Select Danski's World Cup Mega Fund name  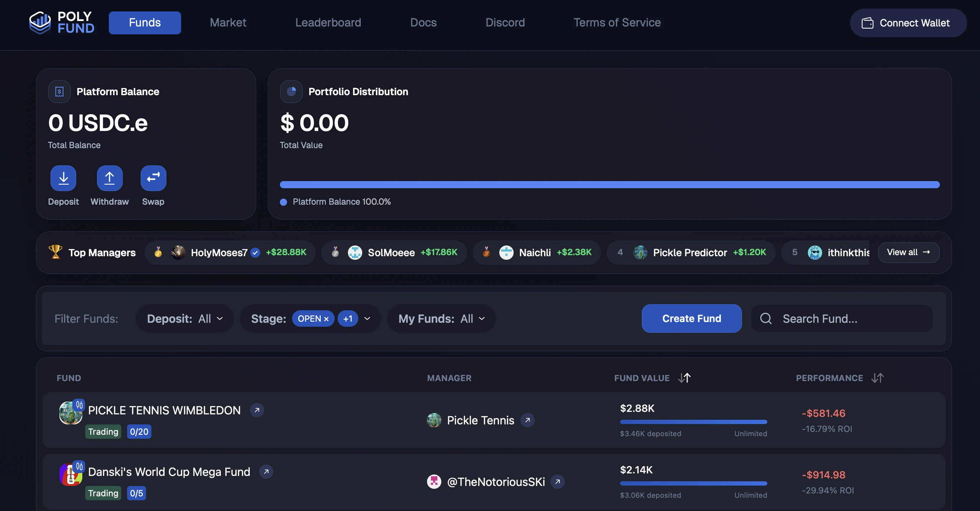tap(169, 472)
